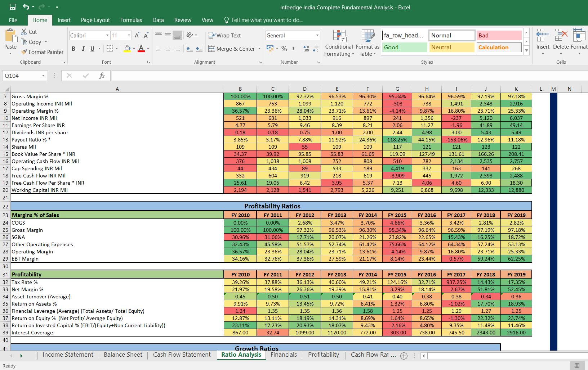Screen dimensions: 588x370
Task: Open the General number format dropdown
Action: (317, 35)
